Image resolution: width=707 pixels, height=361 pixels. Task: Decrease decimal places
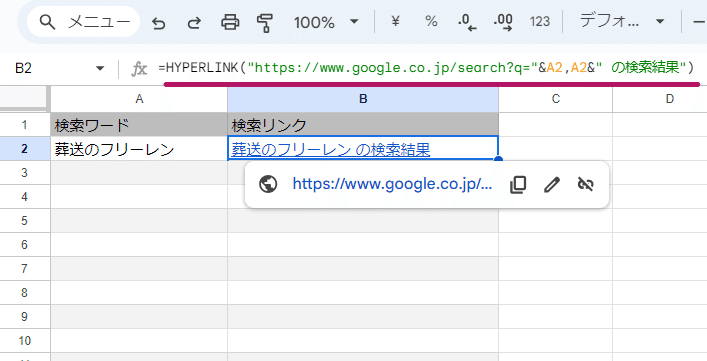click(x=466, y=22)
